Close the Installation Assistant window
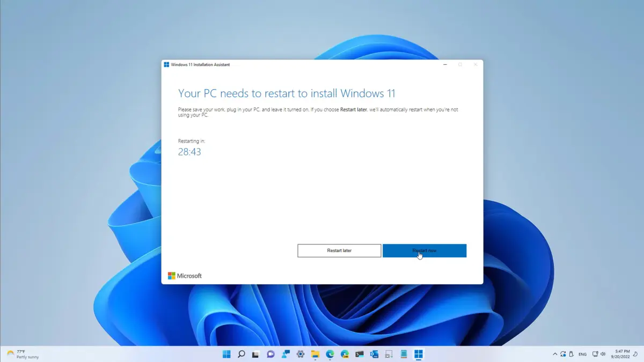 [475, 65]
